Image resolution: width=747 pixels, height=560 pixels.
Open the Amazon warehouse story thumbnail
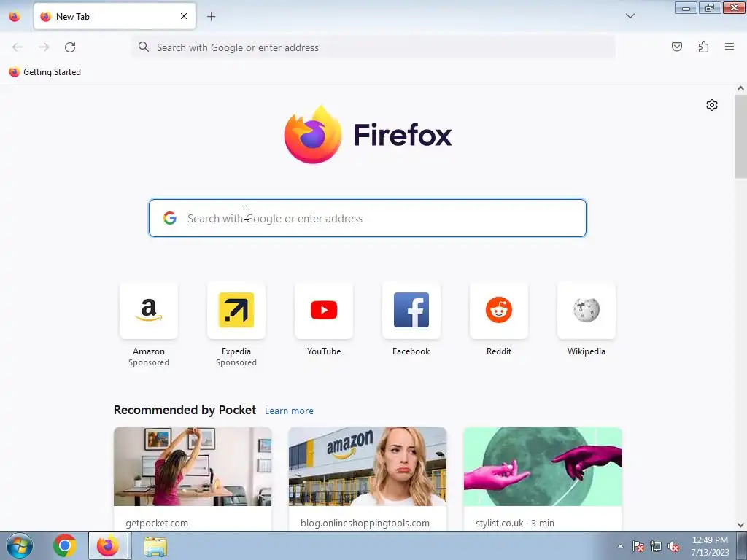click(x=368, y=467)
